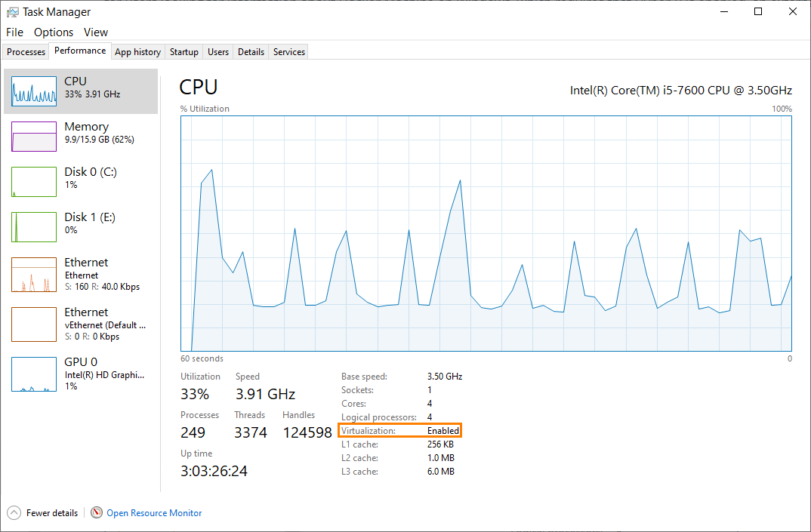Switch to the App history tab
Image resolution: width=811 pixels, height=532 pixels.
point(137,52)
